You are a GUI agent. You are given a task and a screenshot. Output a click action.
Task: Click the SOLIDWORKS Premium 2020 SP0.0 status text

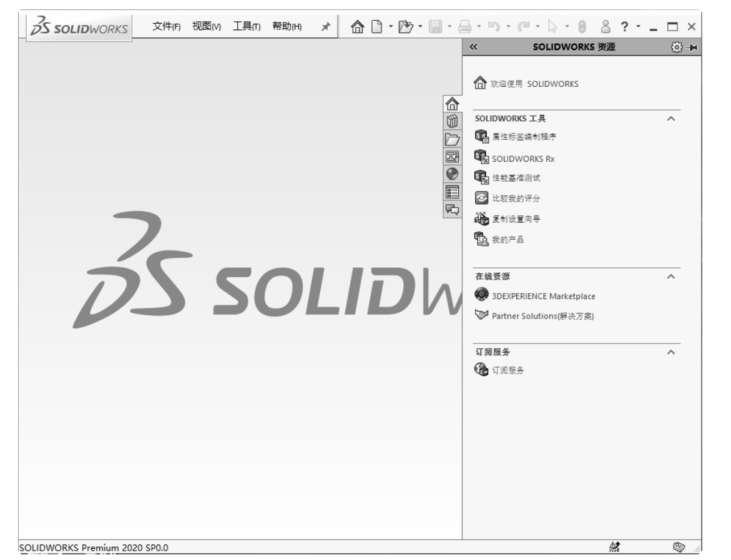point(94,548)
